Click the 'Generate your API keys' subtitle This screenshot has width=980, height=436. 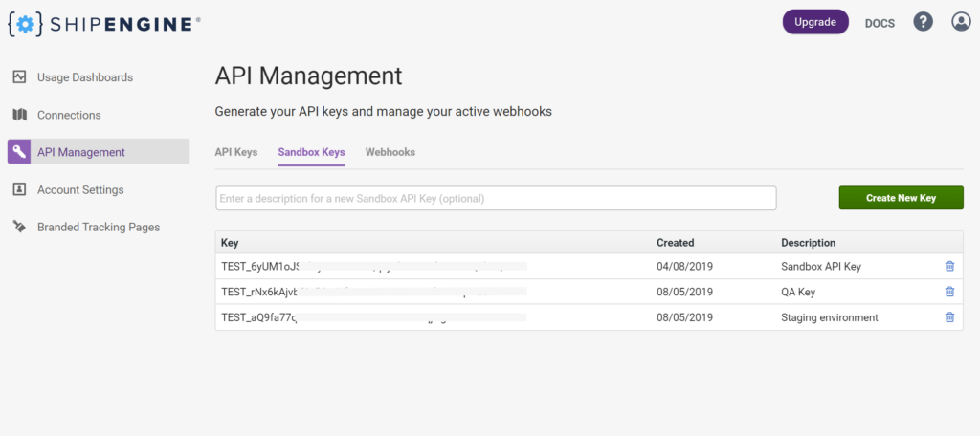[x=383, y=112]
